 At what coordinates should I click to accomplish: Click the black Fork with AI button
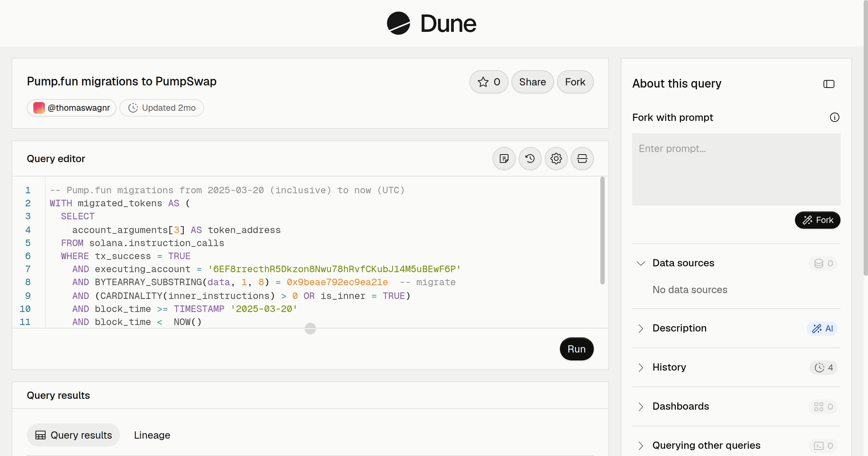[817, 220]
